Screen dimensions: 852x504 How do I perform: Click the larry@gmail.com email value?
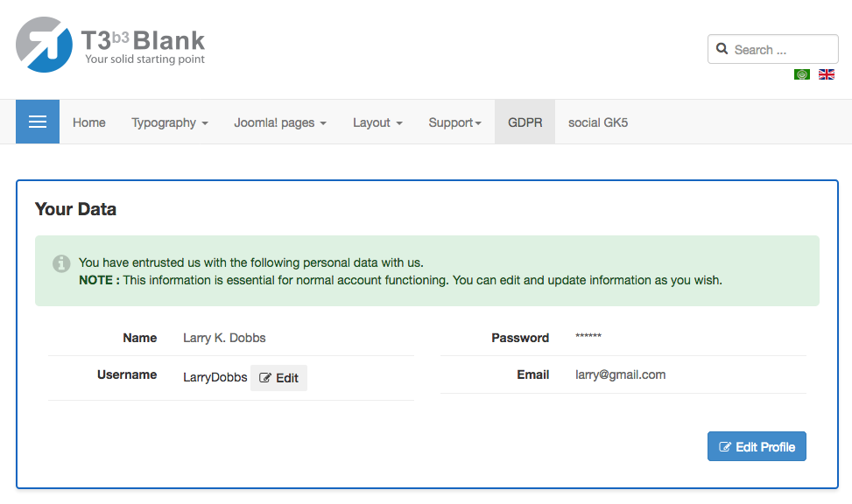[620, 374]
